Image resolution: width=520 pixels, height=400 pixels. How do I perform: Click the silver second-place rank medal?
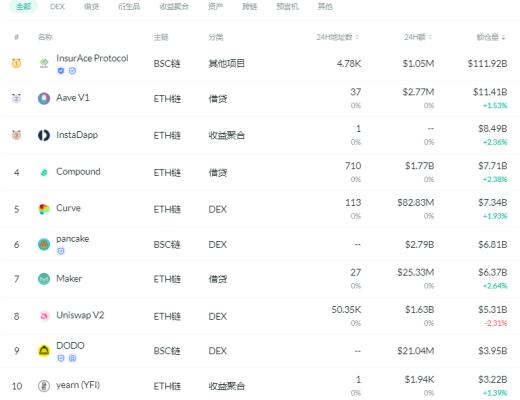(x=16, y=98)
